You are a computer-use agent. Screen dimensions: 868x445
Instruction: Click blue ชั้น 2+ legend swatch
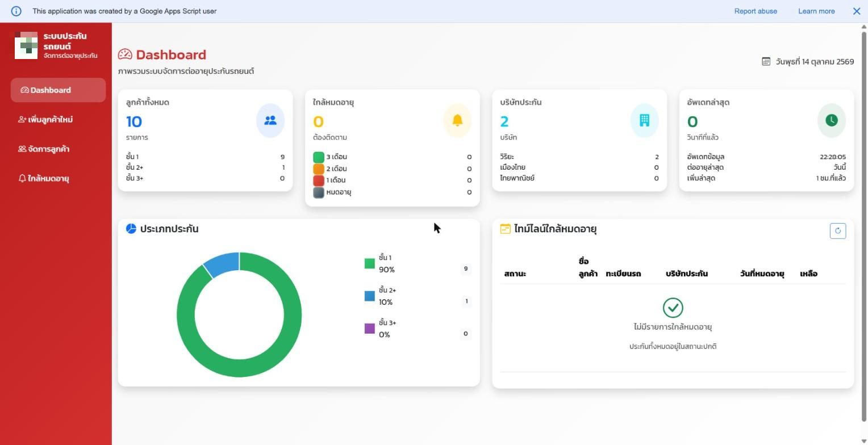click(x=370, y=296)
